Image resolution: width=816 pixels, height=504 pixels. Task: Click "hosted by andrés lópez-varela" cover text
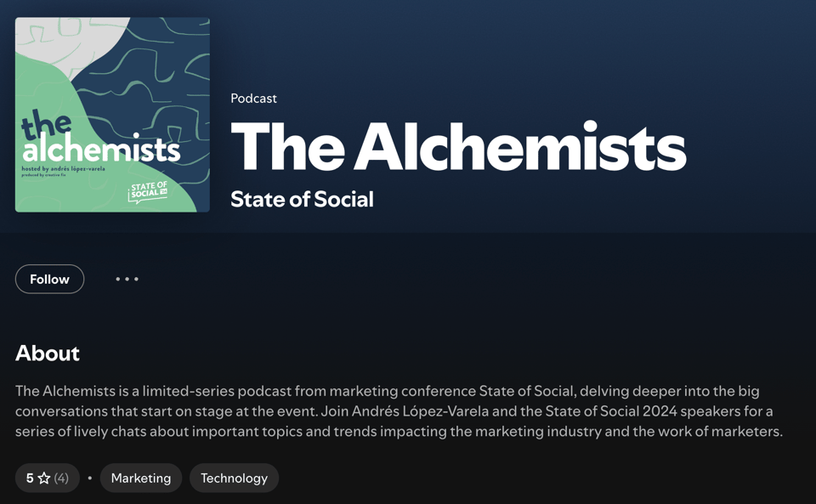(x=64, y=169)
